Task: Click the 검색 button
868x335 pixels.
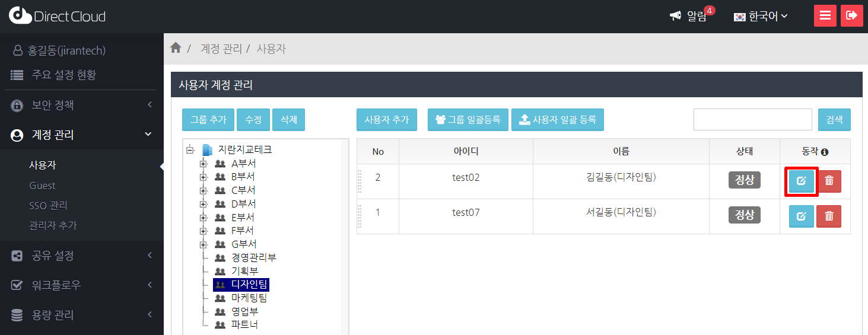Action: point(834,120)
